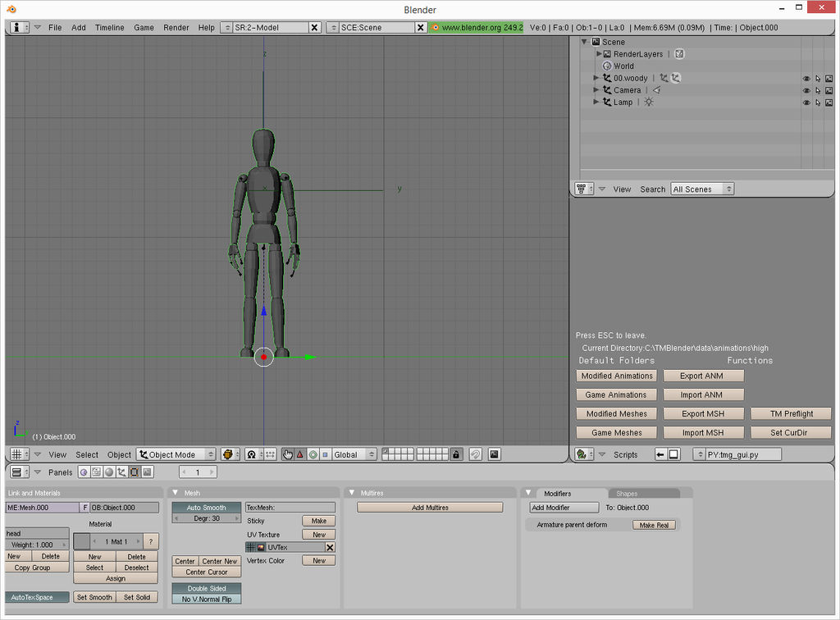840x620 pixels.
Task: Select the scale manipulator blue square
Action: click(x=325, y=454)
